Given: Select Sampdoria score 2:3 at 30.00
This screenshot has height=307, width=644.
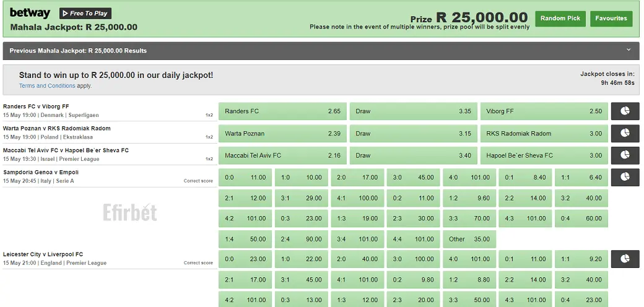Looking at the screenshot, I should 413,218.
